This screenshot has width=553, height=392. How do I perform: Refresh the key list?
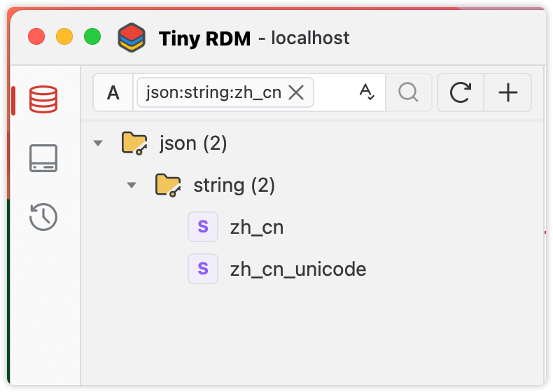pyautogui.click(x=461, y=92)
